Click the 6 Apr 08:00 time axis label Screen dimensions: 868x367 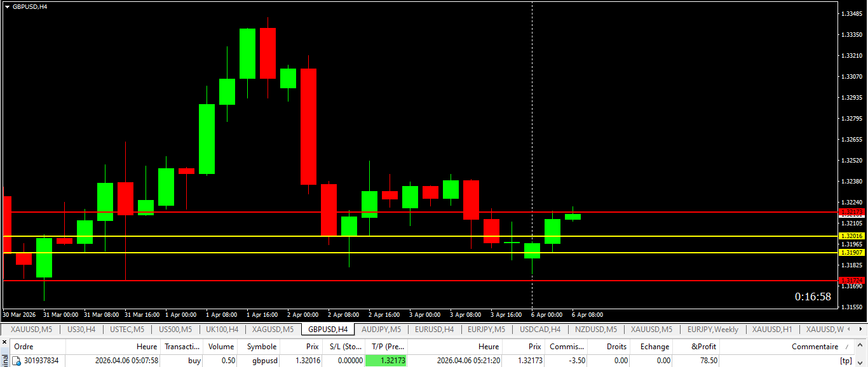point(587,315)
